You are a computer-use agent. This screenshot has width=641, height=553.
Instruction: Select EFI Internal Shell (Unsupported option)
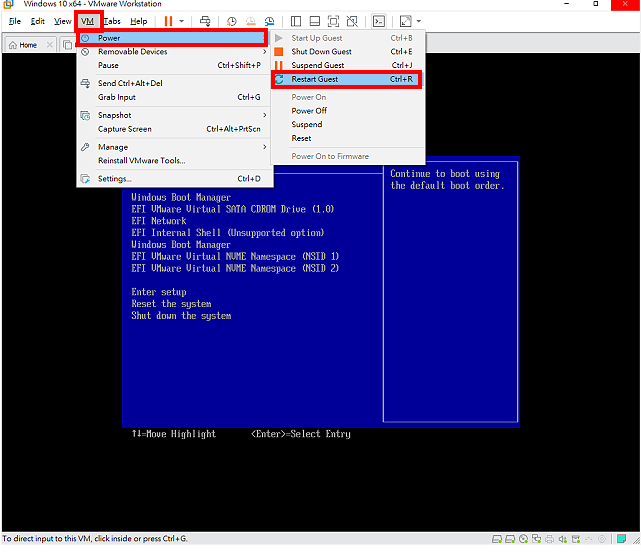pos(228,233)
